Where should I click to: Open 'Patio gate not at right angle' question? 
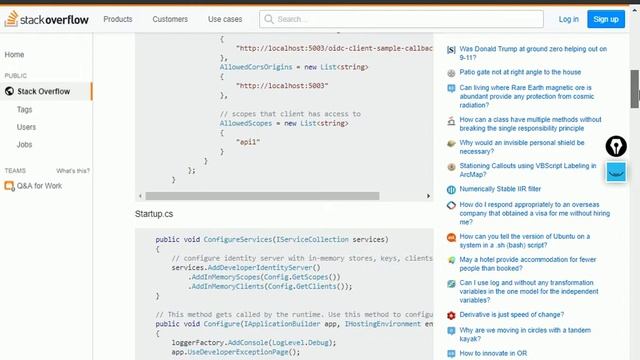click(520, 72)
